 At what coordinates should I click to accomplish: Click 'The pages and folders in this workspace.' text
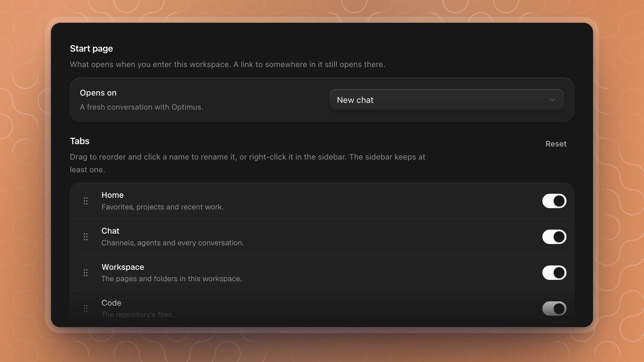point(171,279)
